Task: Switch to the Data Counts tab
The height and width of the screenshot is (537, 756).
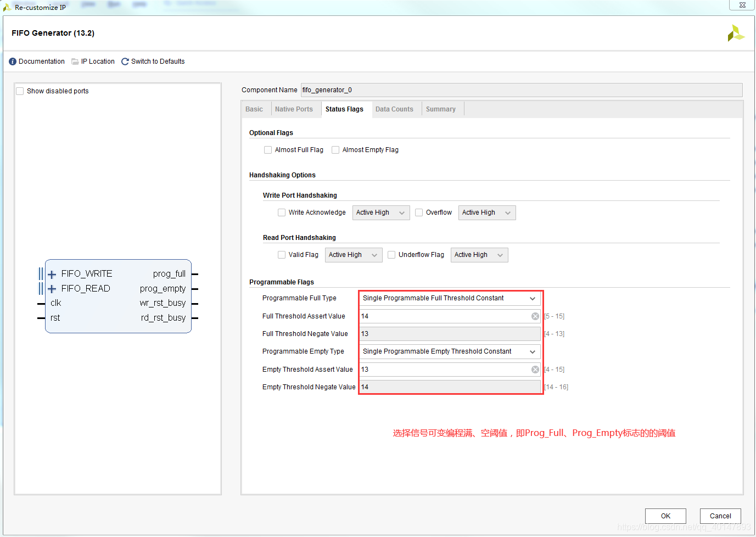Action: point(394,109)
